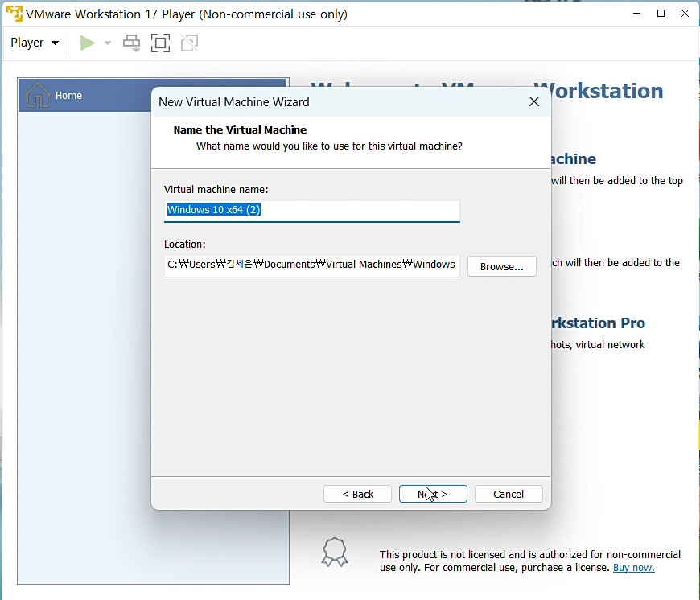The width and height of the screenshot is (700, 600).
Task: Click the Virtual machine name field
Action: [x=311, y=211]
